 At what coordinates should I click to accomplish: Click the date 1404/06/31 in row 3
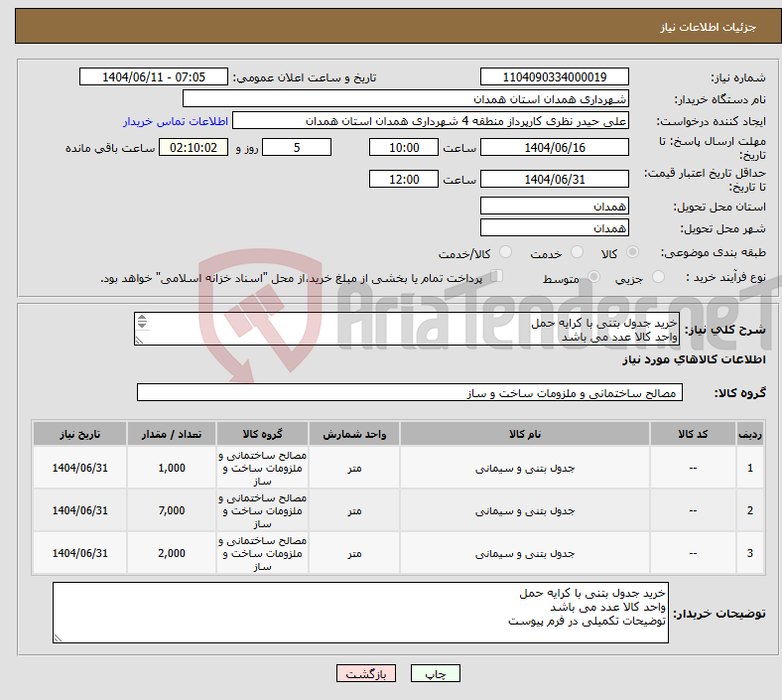tap(79, 553)
